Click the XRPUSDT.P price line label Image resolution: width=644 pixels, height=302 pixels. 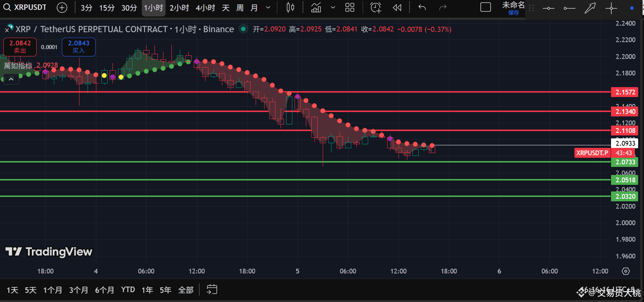tap(592, 153)
